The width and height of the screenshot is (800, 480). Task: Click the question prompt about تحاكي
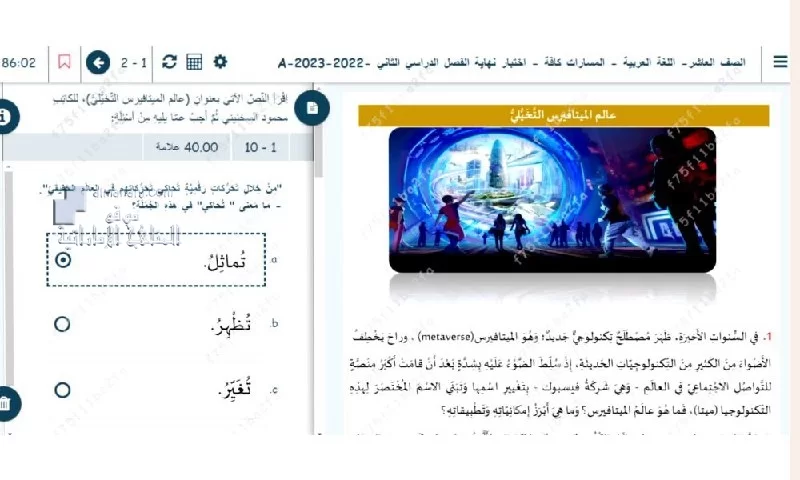click(162, 197)
